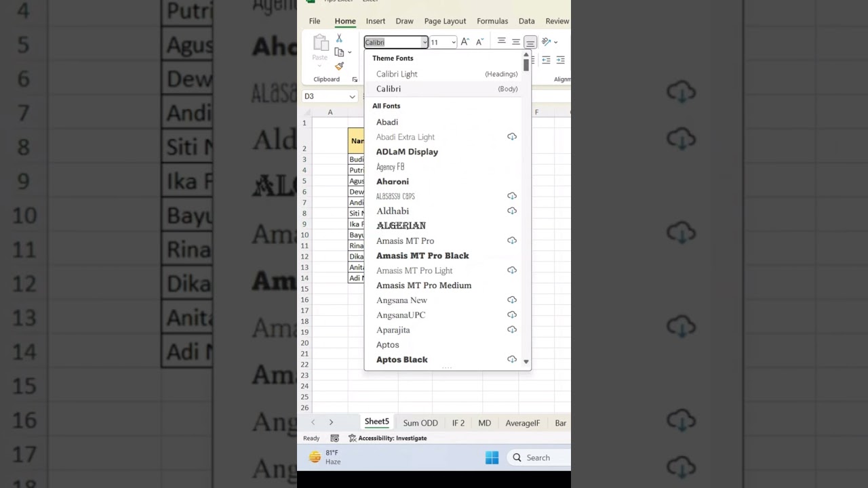Click the Copy icon in Clipboard group
868x488 pixels.
click(339, 52)
